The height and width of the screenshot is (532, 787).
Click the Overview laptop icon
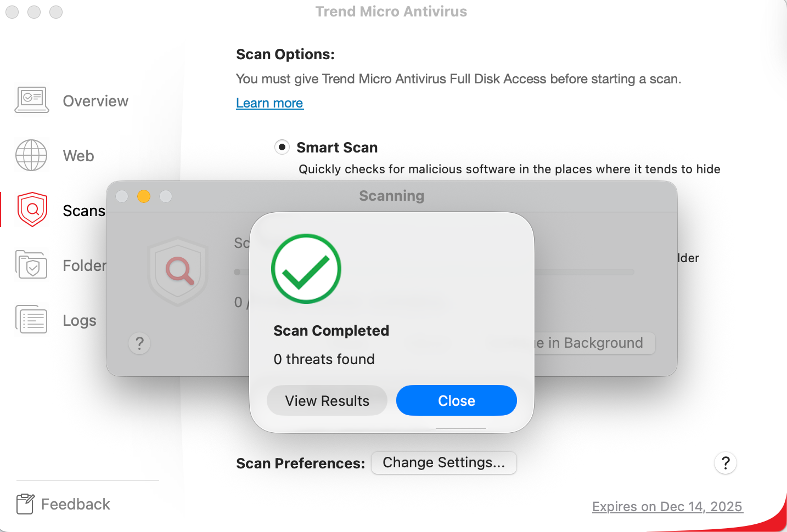pos(32,100)
